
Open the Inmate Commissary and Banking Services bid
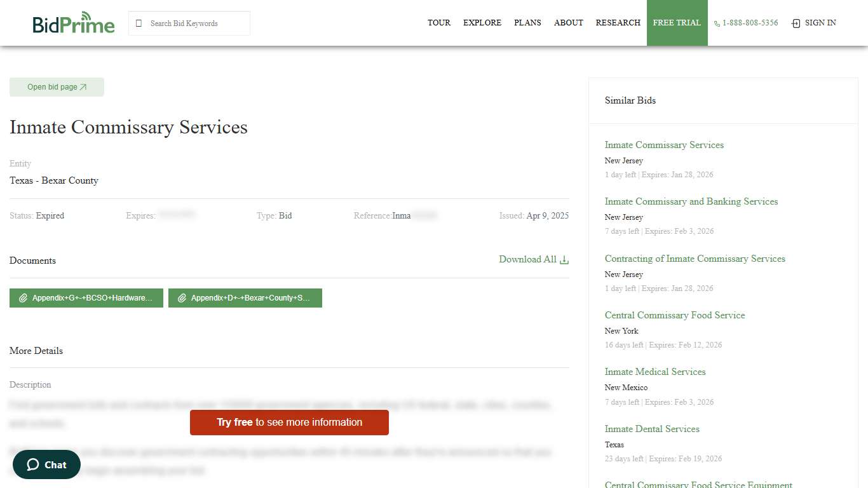(691, 201)
